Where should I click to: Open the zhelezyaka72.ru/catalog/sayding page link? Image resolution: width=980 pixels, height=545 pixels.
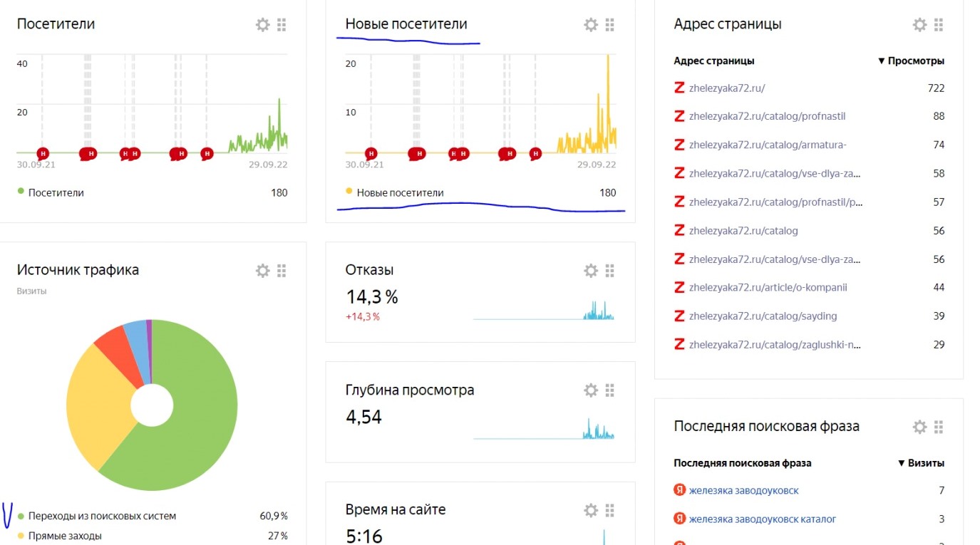[x=763, y=316]
